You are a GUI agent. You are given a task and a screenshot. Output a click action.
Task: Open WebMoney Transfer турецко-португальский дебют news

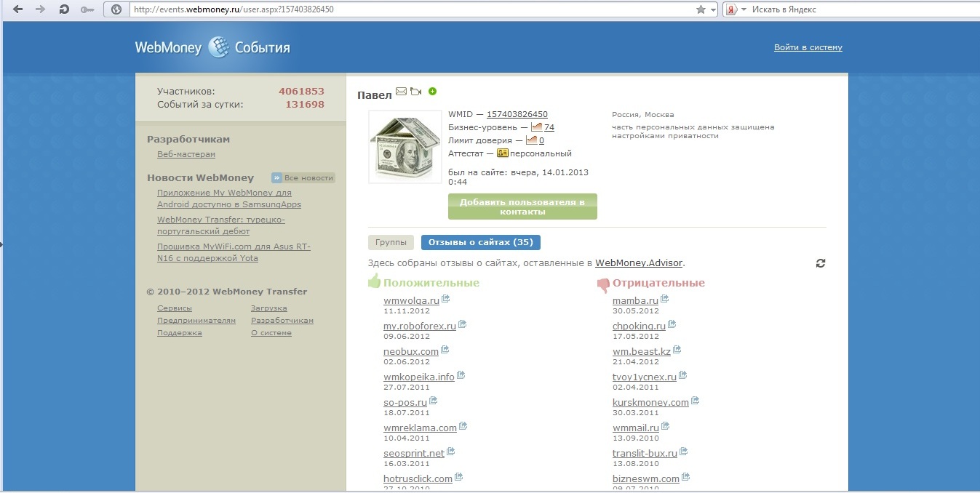pos(221,225)
